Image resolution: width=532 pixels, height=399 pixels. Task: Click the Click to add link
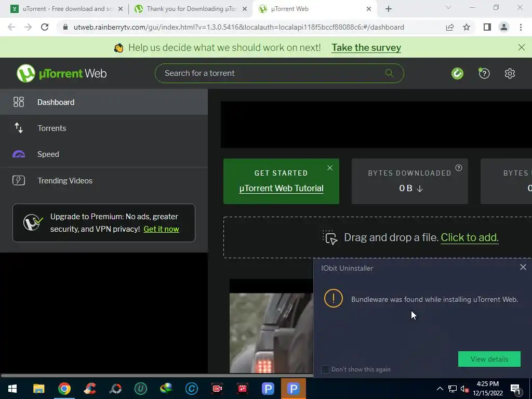tap(469, 237)
